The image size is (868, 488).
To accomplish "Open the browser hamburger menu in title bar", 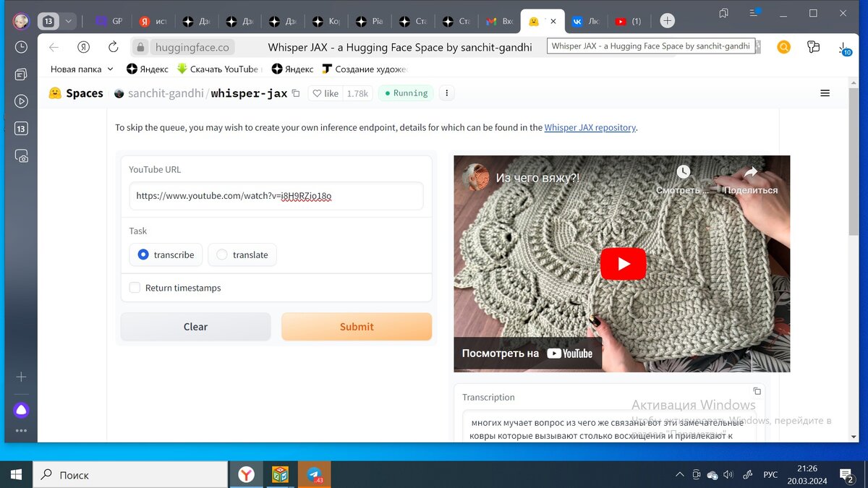I will click(755, 13).
